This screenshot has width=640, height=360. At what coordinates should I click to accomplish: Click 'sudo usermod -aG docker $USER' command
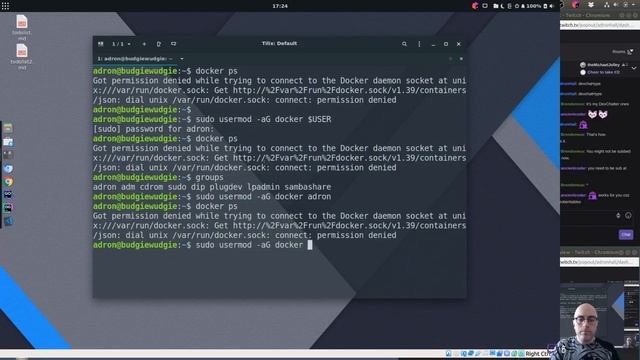(x=263, y=119)
